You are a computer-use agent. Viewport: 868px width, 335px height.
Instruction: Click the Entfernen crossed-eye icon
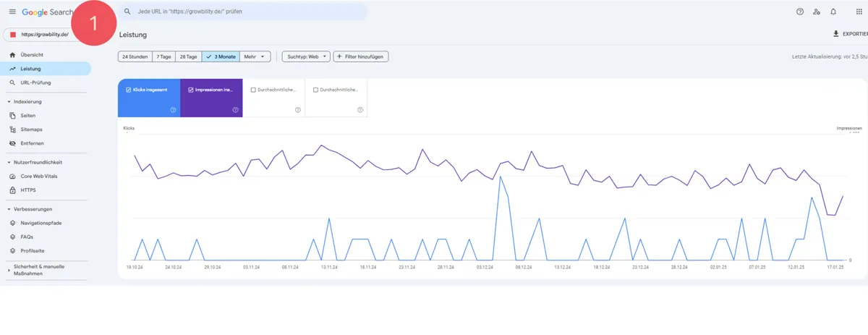(x=12, y=143)
